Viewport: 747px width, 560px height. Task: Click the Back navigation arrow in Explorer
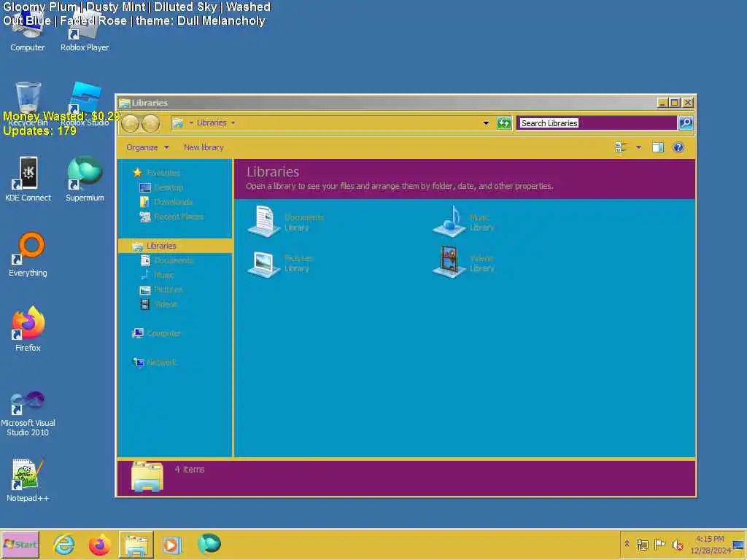coord(130,123)
